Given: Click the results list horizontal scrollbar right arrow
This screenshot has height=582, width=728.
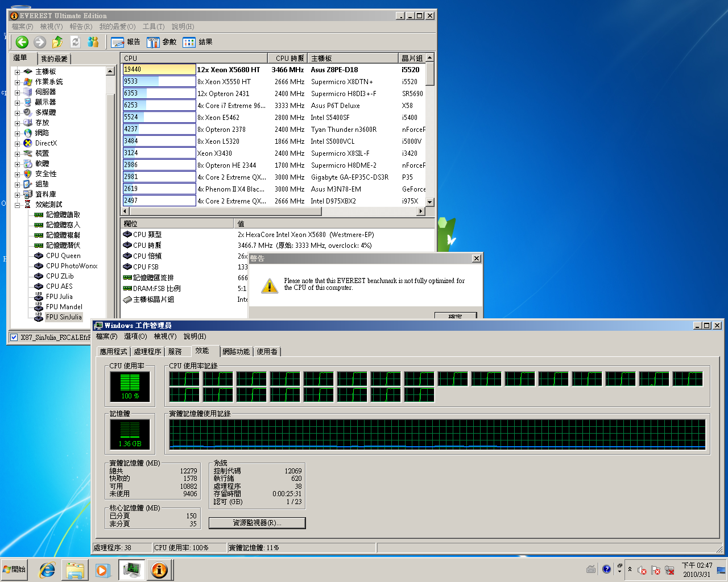Looking at the screenshot, I should tap(421, 211).
